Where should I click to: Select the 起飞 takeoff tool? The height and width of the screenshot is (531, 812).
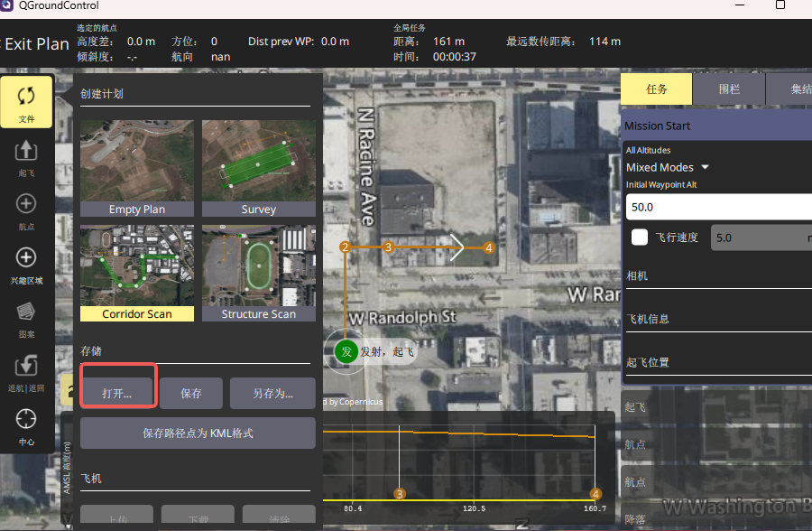[x=26, y=158]
